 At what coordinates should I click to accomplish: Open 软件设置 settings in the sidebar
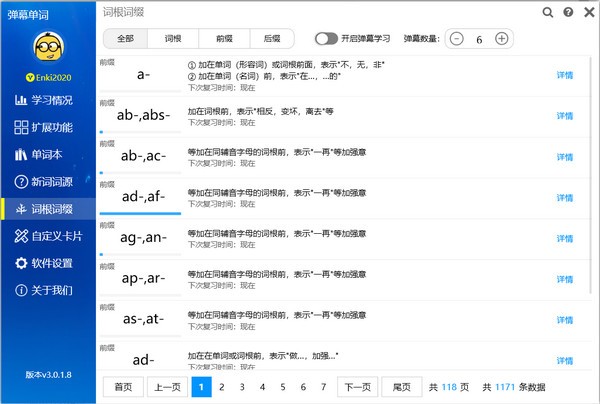(x=49, y=264)
